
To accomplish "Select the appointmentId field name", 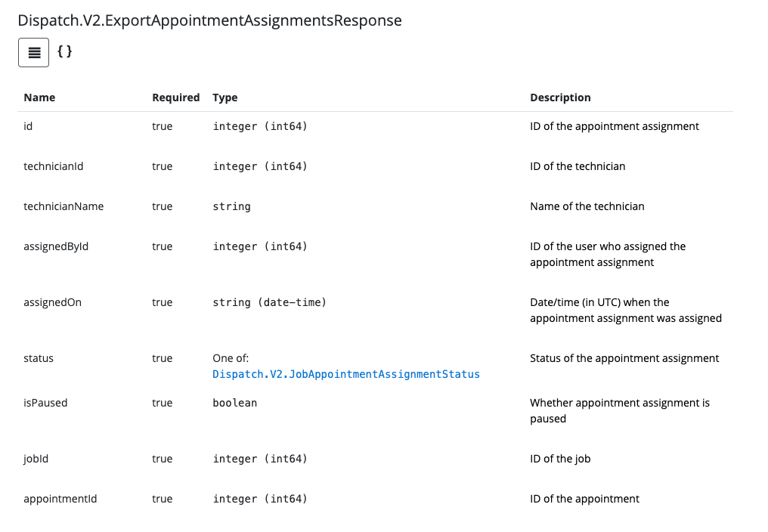I will tap(60, 500).
